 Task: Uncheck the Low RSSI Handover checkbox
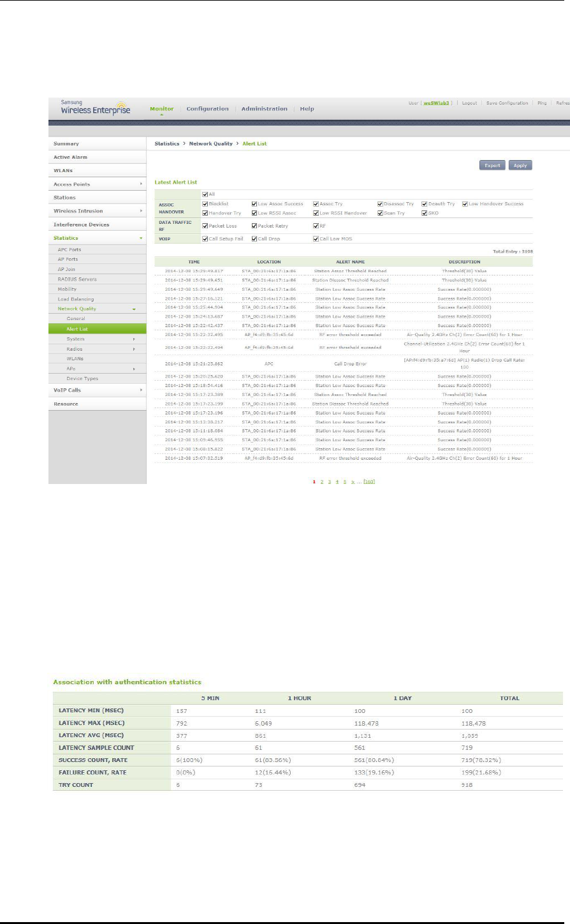coord(316,213)
